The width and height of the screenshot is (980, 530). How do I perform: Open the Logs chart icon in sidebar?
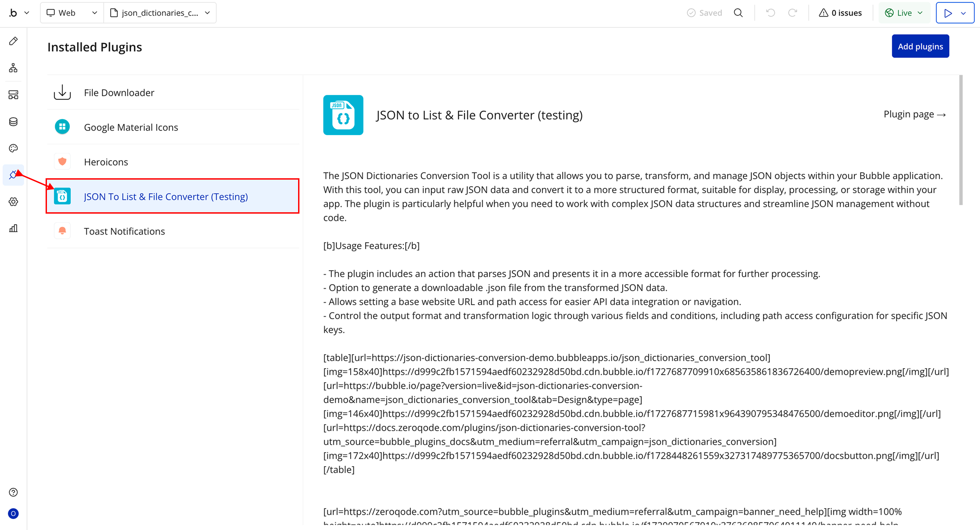pyautogui.click(x=13, y=228)
